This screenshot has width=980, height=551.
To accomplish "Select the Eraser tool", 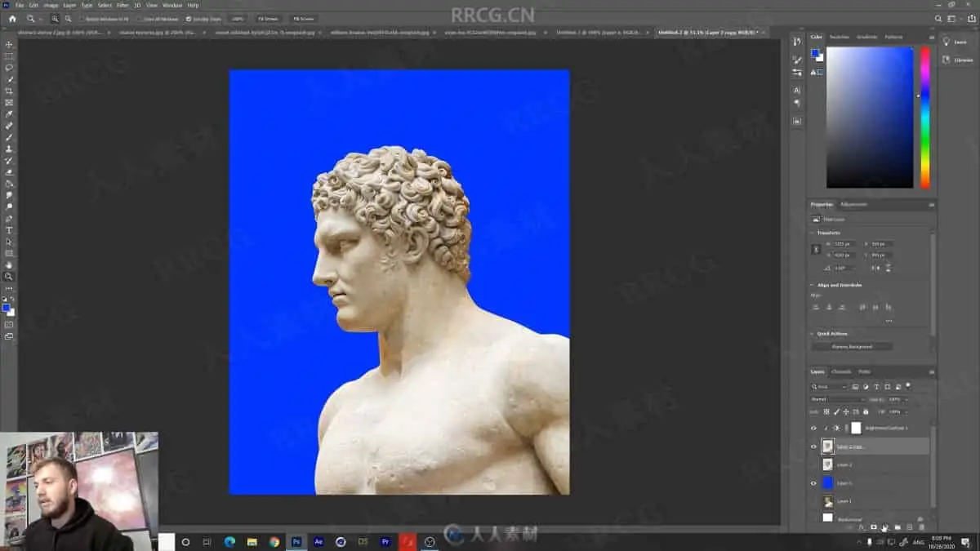I will coord(9,172).
